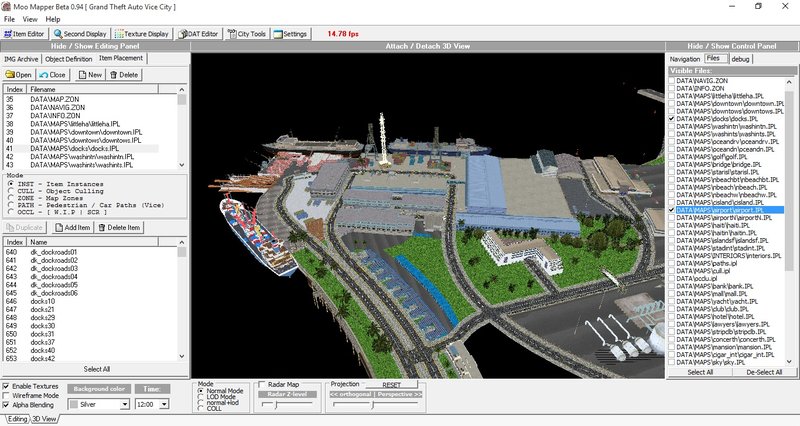Click the Close file button
The image size is (800, 426).
coord(53,74)
